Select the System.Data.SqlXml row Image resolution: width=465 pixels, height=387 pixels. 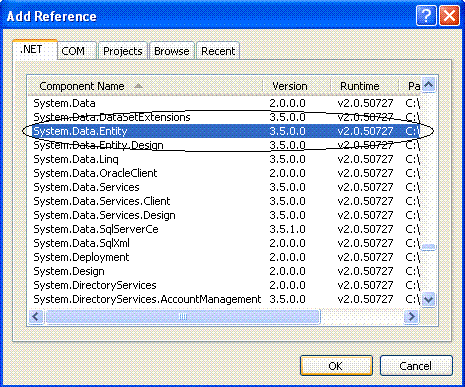point(224,243)
